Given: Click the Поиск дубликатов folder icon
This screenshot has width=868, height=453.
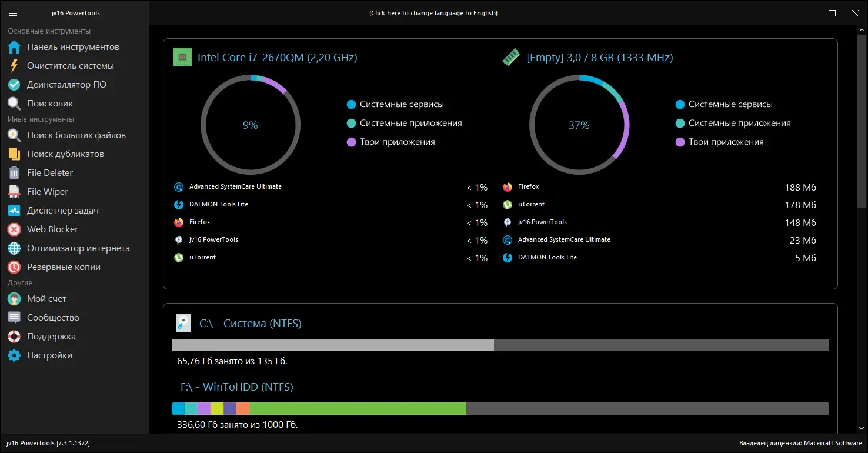Looking at the screenshot, I should point(14,154).
